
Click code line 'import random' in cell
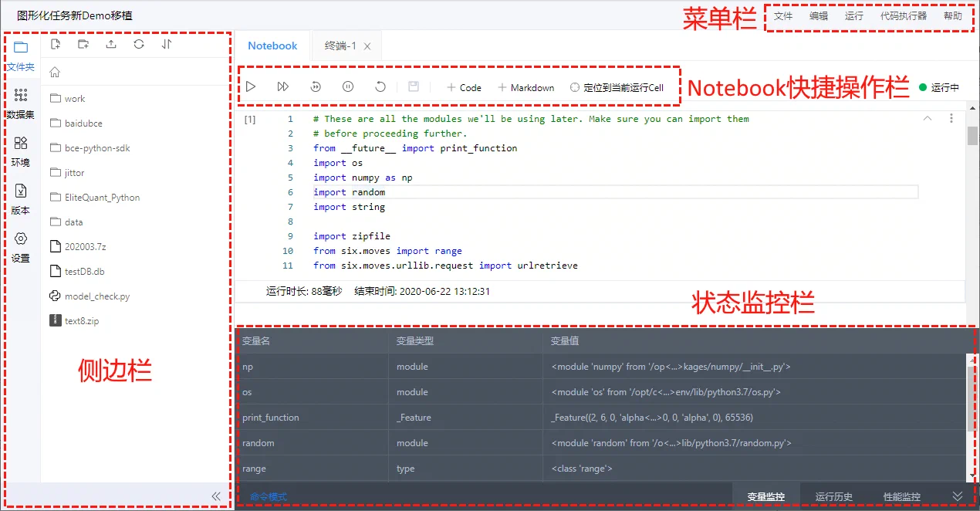pos(349,192)
